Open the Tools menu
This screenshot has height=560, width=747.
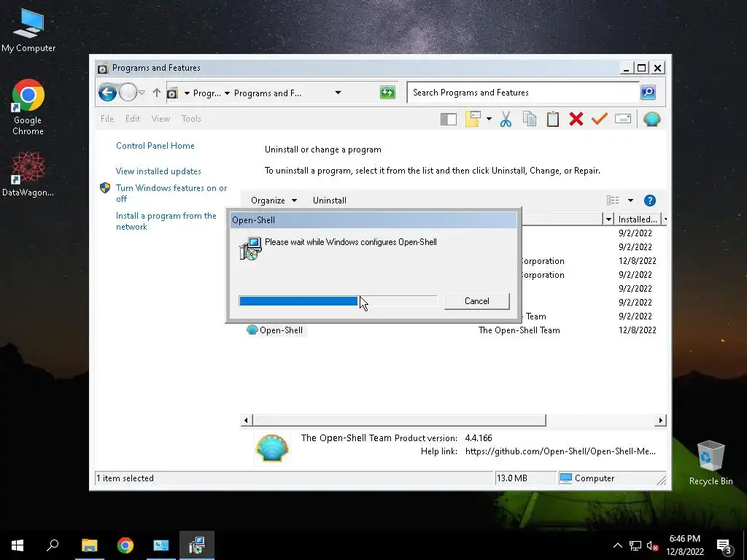[191, 119]
